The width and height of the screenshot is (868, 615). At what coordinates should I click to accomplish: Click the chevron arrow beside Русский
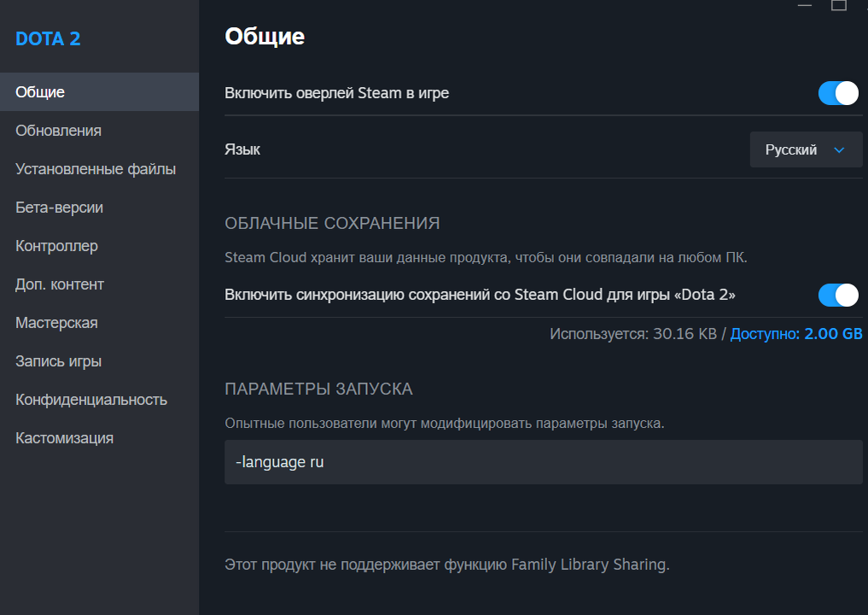pos(838,149)
